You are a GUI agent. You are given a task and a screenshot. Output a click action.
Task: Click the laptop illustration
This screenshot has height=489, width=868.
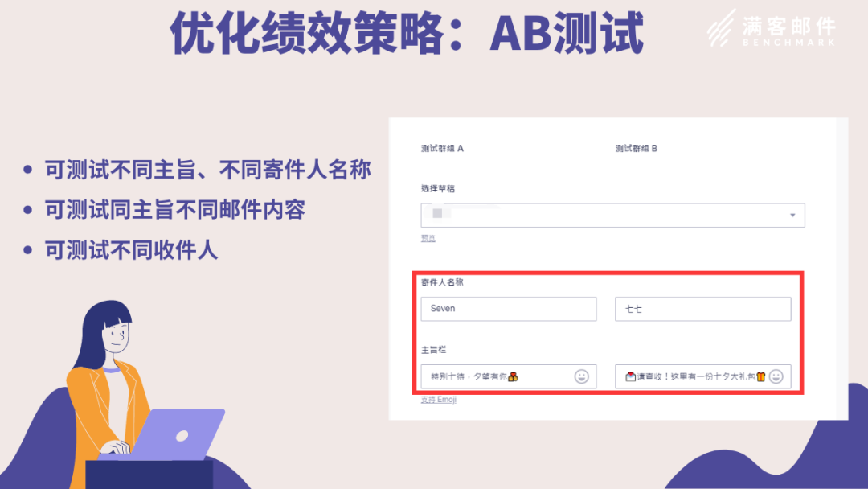176,434
